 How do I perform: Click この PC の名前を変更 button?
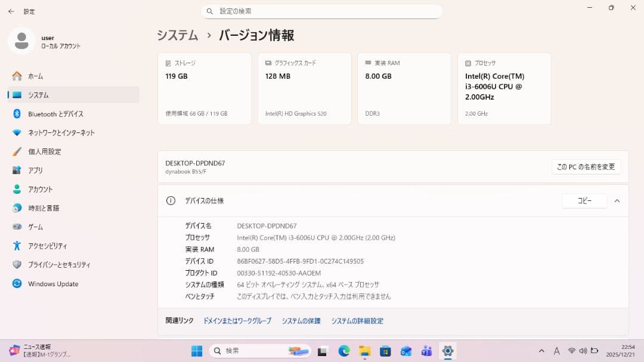click(x=586, y=167)
